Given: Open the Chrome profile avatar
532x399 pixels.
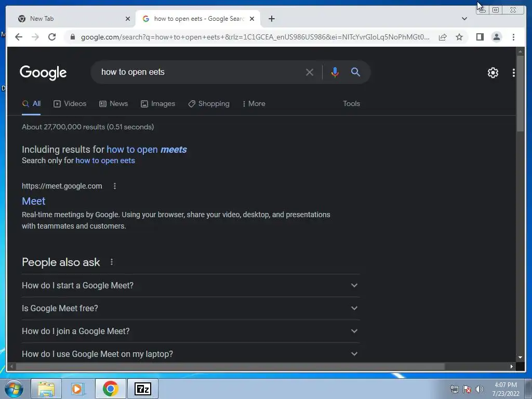Looking at the screenshot, I should pyautogui.click(x=496, y=37).
